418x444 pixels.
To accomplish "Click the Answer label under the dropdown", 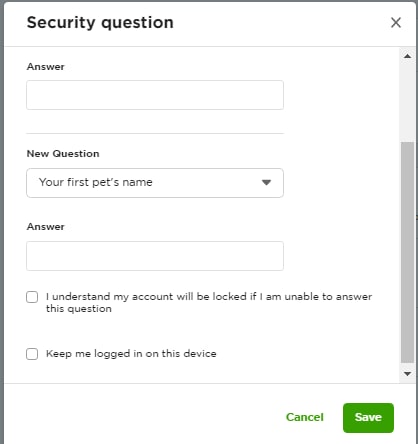I will coord(46,227).
